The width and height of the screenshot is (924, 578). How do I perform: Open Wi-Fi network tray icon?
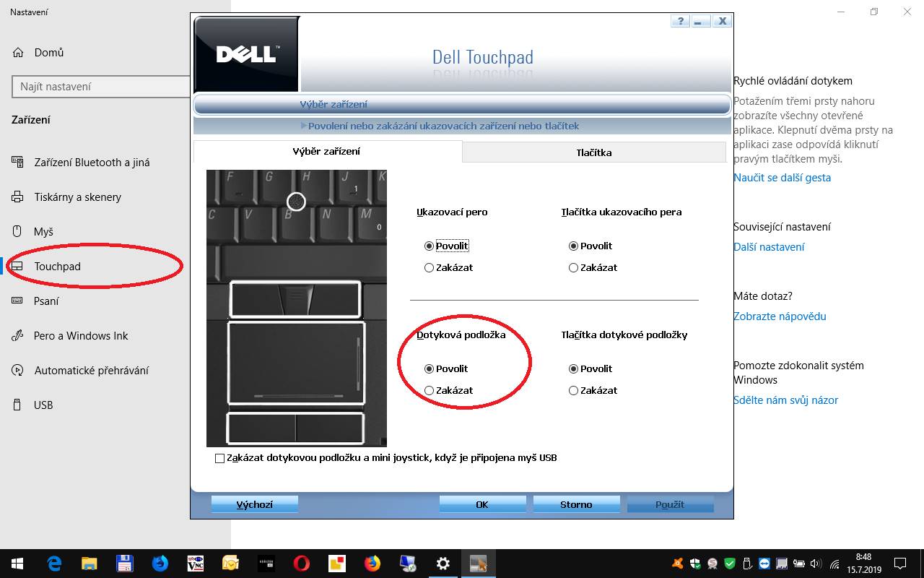[834, 564]
